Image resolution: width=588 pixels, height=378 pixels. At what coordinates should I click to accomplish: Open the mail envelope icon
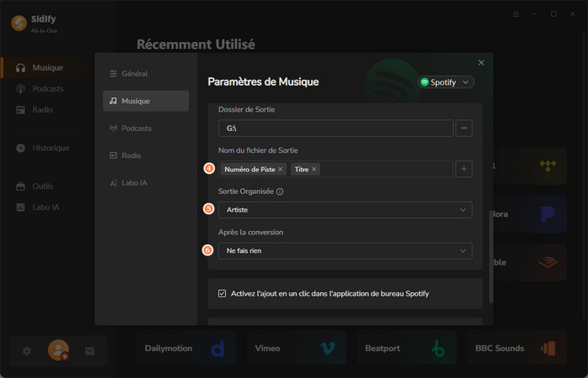[x=90, y=351]
